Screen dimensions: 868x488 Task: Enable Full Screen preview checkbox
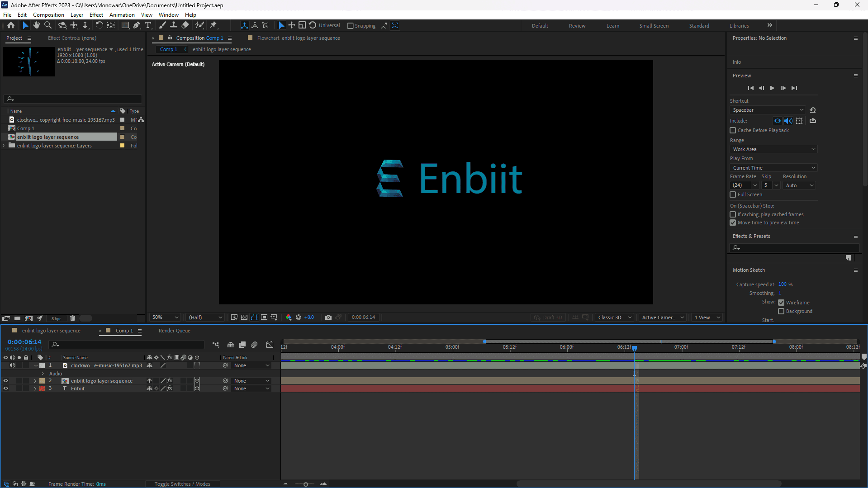click(733, 194)
